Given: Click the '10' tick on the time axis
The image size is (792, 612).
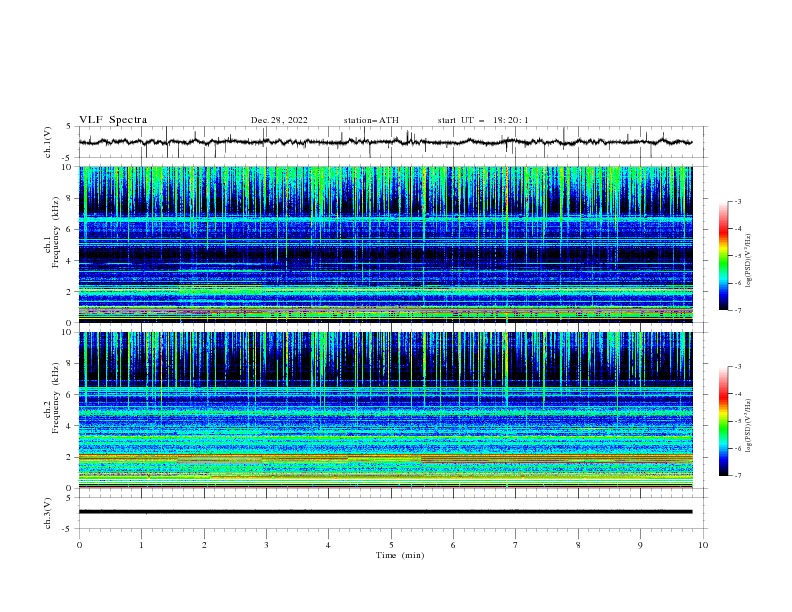Looking at the screenshot, I should coord(703,545).
